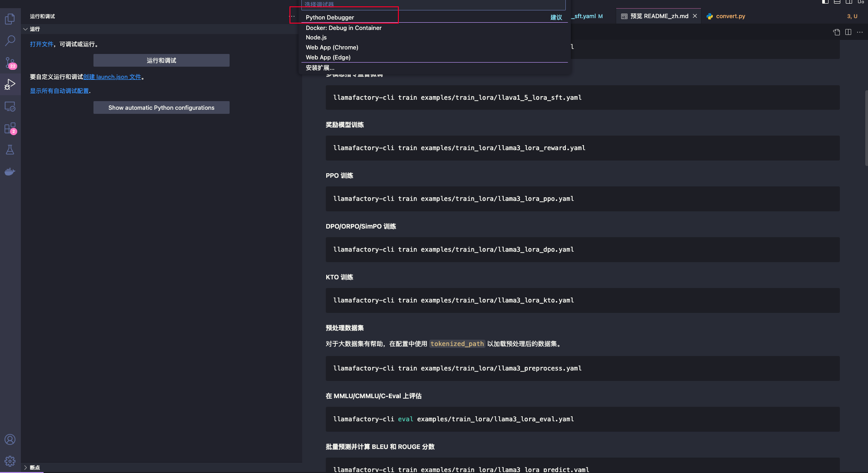Open the Extensions view icon
Screen dimensions: 868x473
click(x=10, y=128)
